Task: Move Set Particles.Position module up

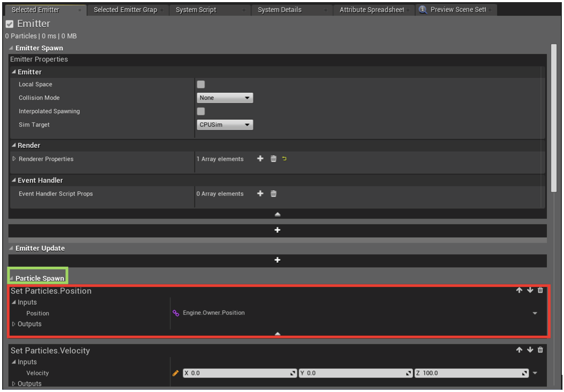Action: (519, 290)
